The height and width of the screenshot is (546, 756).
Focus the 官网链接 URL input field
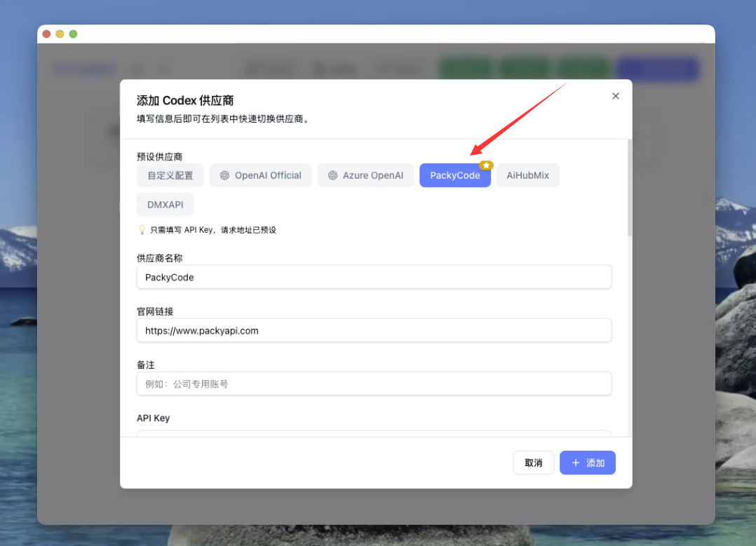(374, 330)
